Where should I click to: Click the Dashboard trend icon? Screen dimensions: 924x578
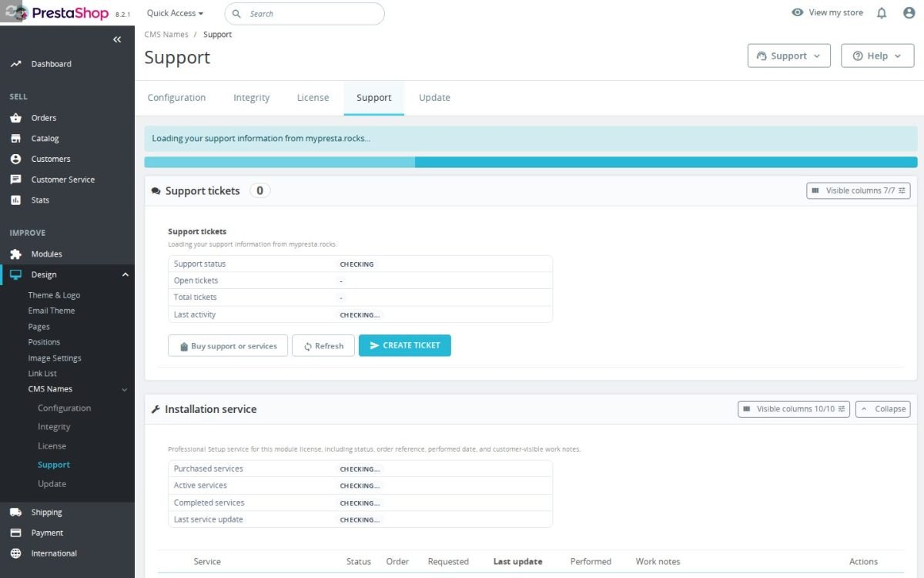(x=15, y=64)
